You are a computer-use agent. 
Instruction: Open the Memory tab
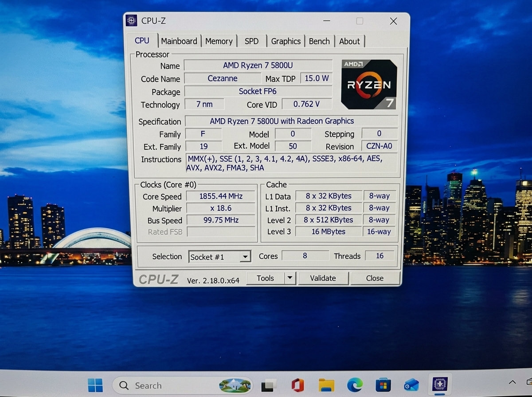(219, 41)
